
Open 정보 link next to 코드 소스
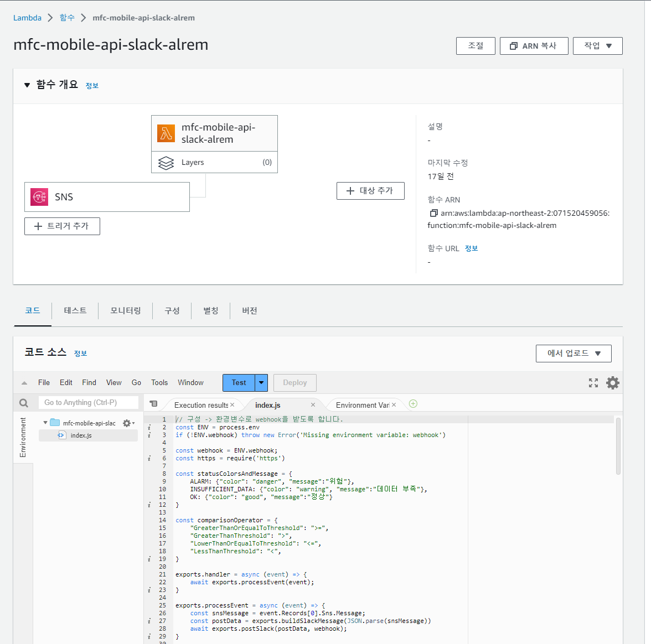click(80, 354)
